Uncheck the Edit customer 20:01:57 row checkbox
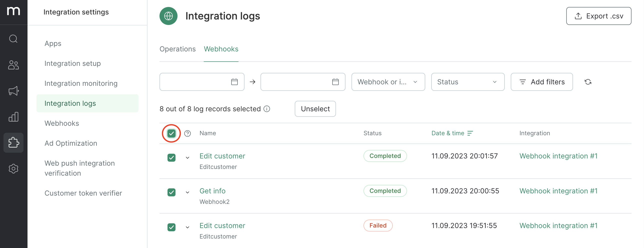 coord(171,158)
